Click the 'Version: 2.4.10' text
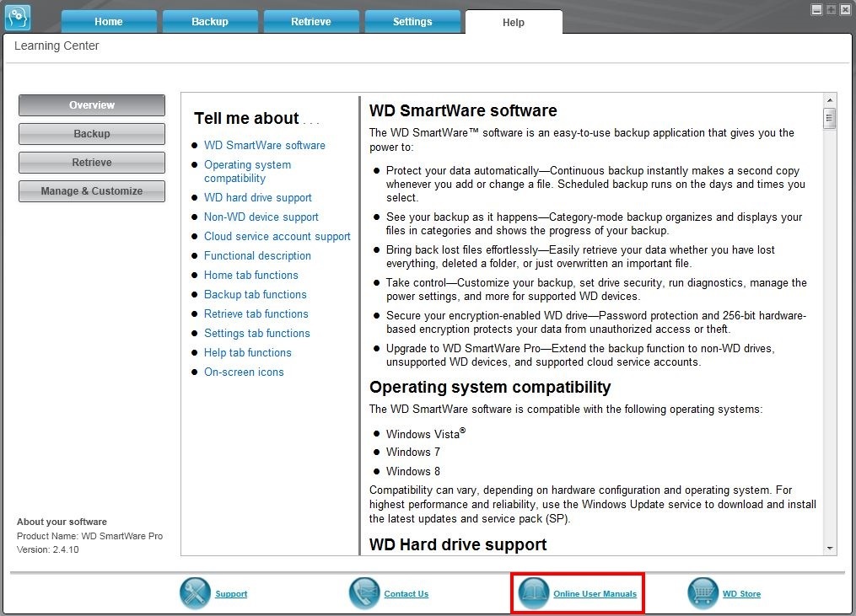Viewport: 856px width, 616px height. (47, 549)
